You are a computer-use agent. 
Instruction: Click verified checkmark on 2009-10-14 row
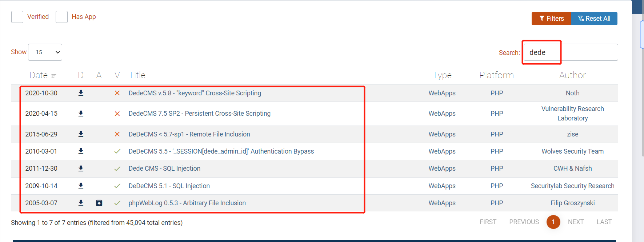click(x=117, y=186)
